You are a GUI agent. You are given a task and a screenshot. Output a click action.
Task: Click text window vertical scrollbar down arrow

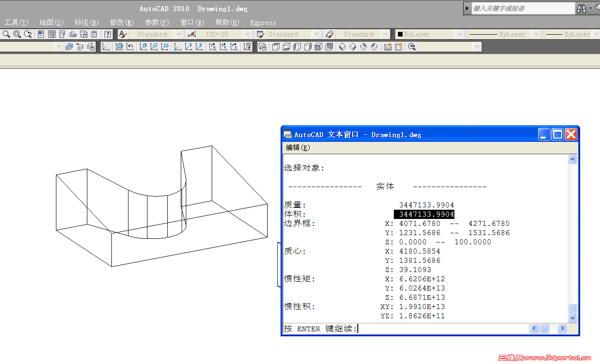[573, 318]
